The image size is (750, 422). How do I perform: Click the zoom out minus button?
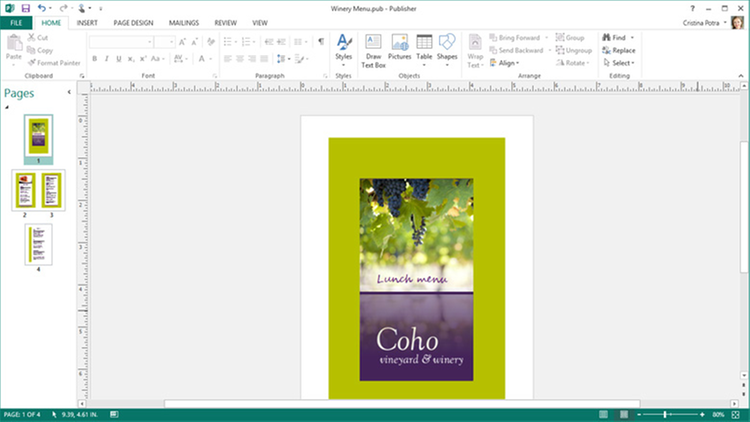click(639, 414)
